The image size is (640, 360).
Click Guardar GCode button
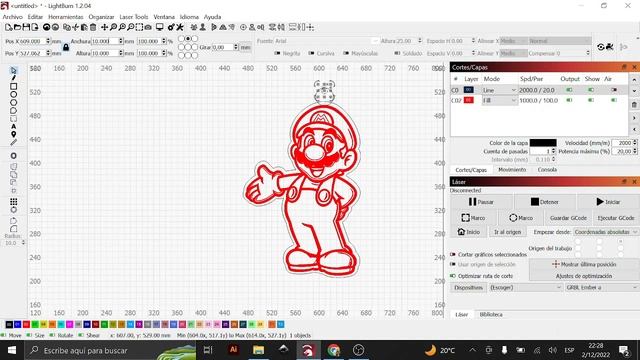pyautogui.click(x=568, y=218)
